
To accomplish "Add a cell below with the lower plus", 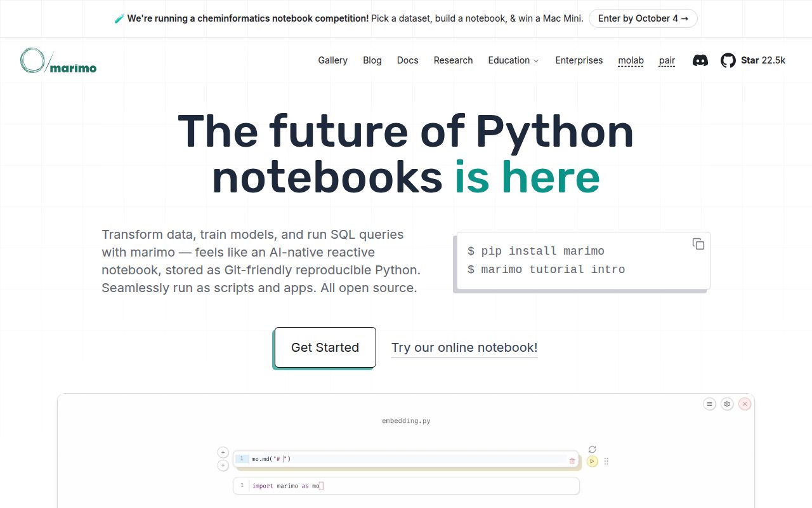I will pos(223,465).
